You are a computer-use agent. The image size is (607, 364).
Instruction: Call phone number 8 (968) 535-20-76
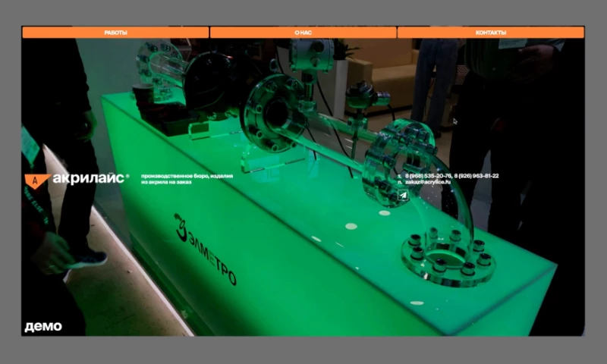pyautogui.click(x=429, y=176)
